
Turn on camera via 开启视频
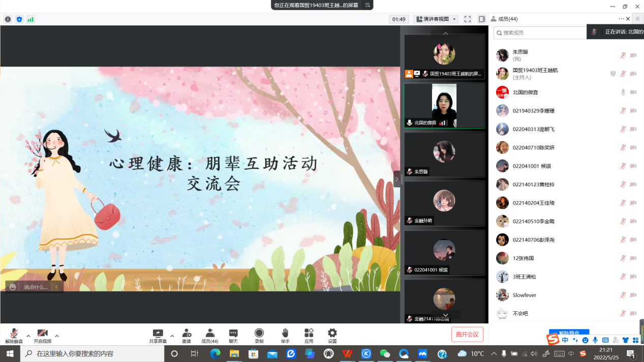pos(42,334)
